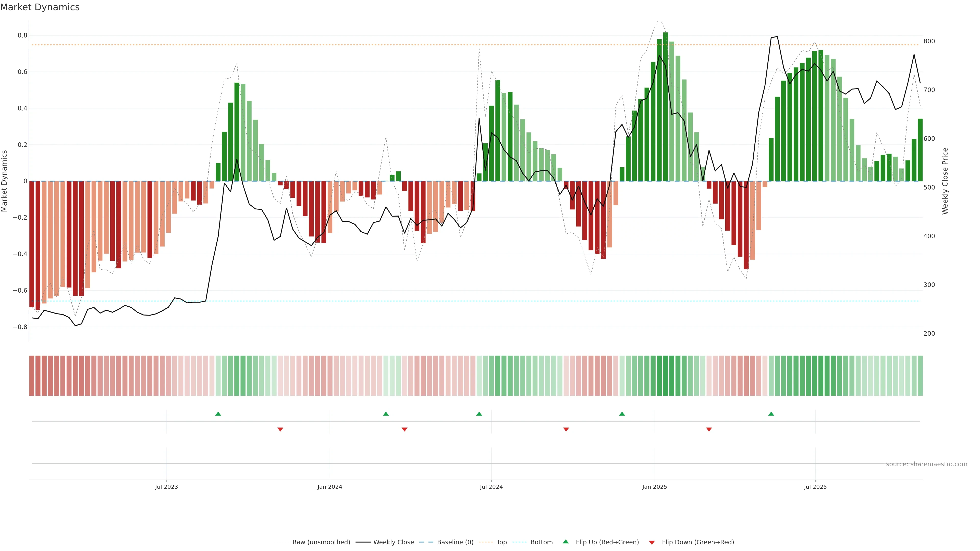The image size is (980, 551).
Task: Click the red Flip Down legend triangle icon
Action: click(x=652, y=543)
